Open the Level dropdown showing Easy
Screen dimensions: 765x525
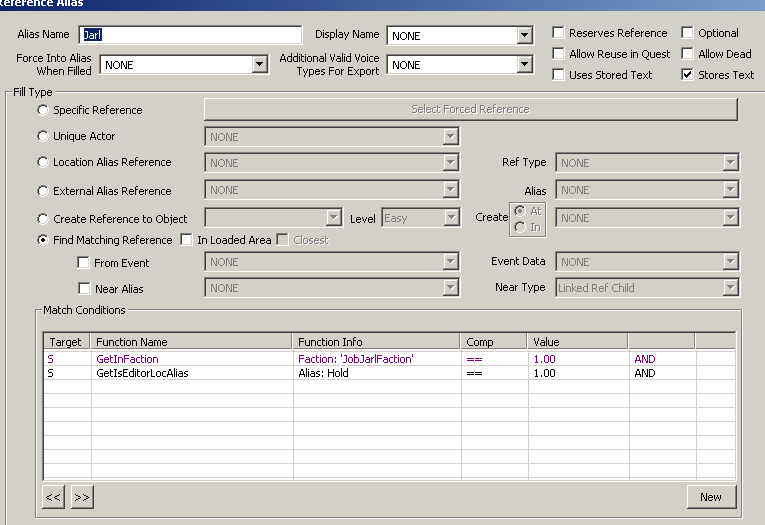[421, 218]
